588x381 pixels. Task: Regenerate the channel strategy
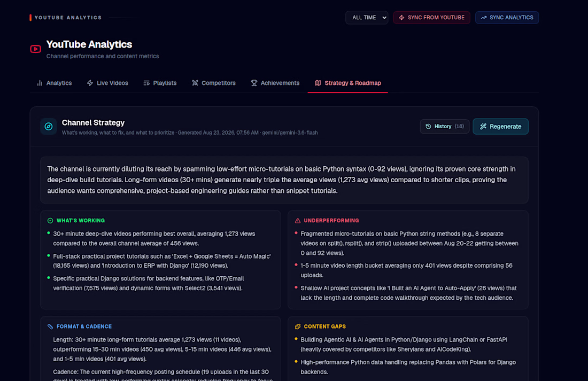pyautogui.click(x=501, y=126)
